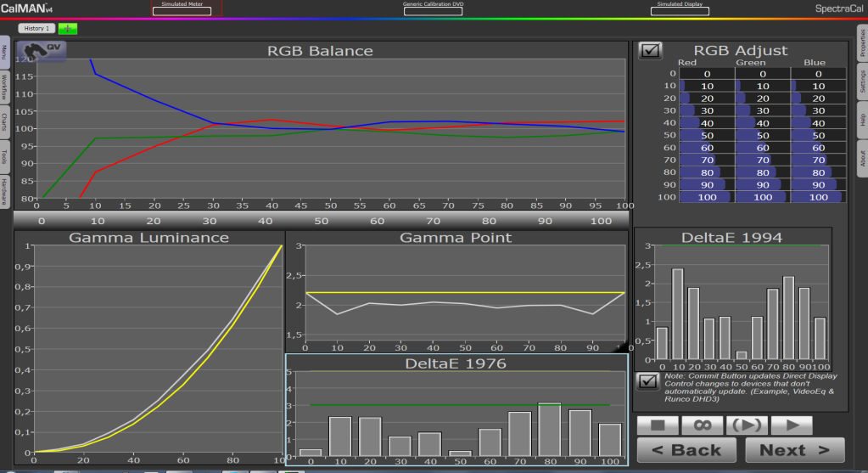Click the bracketed play read-series button
This screenshot has width=868, height=473.
(x=745, y=425)
